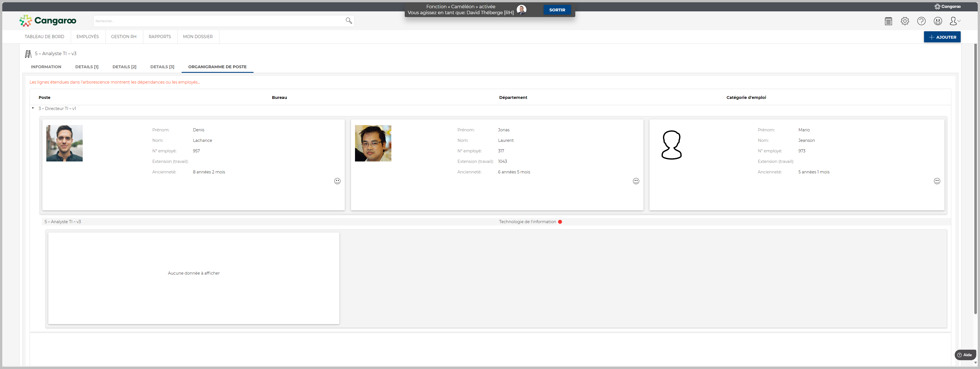
Task: Click smiley icon on Jonas Laurent card
Action: click(x=636, y=181)
